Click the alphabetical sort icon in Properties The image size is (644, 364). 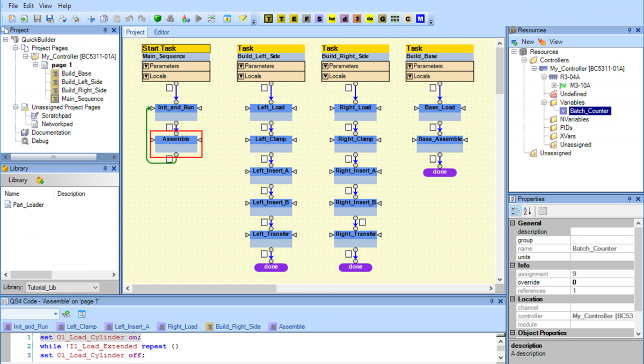click(x=527, y=211)
